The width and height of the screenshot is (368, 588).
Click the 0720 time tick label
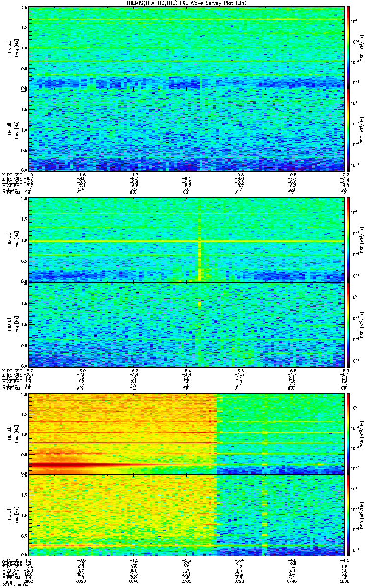pyautogui.click(x=238, y=581)
